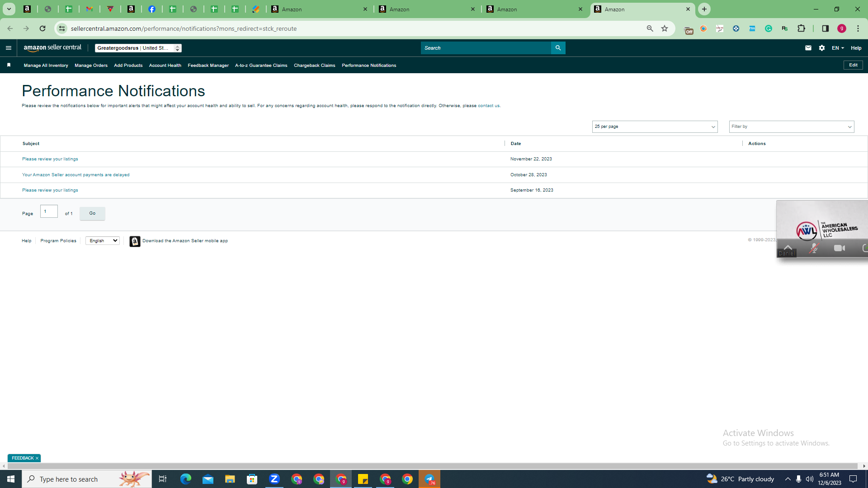Go to Add Products
The height and width of the screenshot is (488, 868).
(x=128, y=66)
